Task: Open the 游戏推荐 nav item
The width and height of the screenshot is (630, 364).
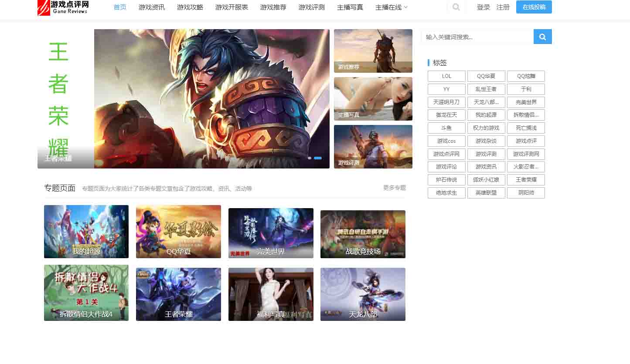Action: [x=273, y=7]
